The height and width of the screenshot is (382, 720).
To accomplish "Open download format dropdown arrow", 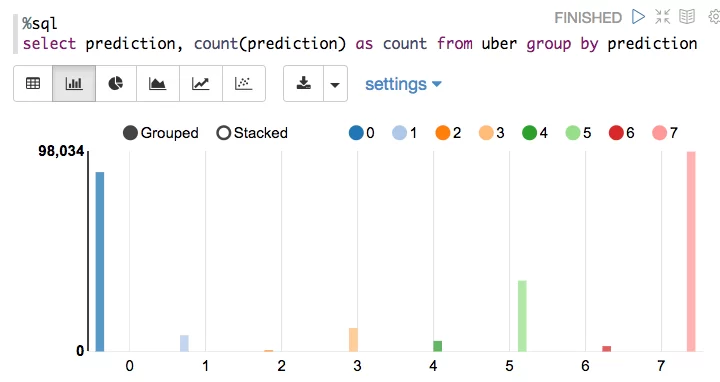I will pyautogui.click(x=335, y=84).
